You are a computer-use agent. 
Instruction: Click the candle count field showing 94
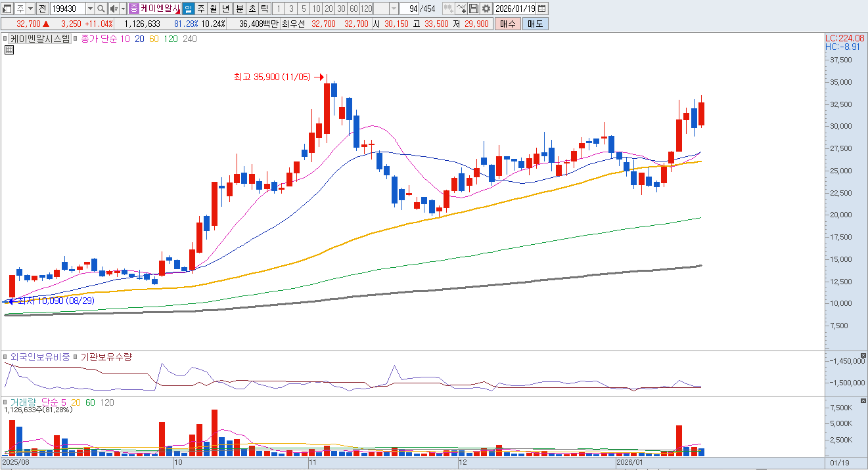[412, 9]
